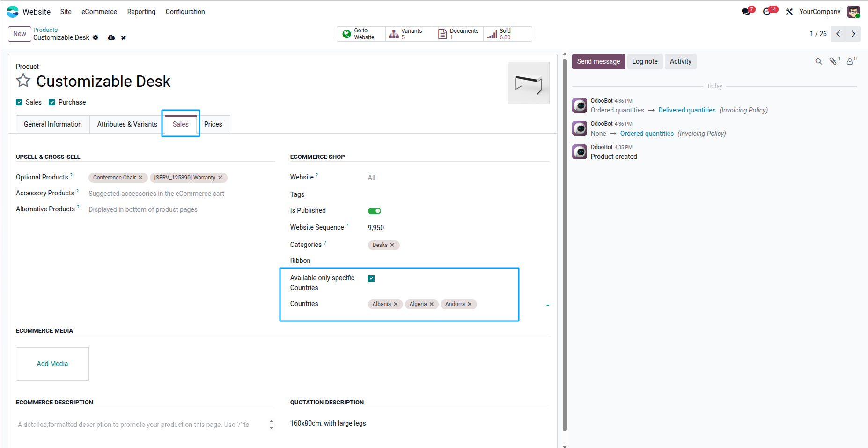Click the cloud save icon
Screen dimensions: 868x448
coord(111,37)
